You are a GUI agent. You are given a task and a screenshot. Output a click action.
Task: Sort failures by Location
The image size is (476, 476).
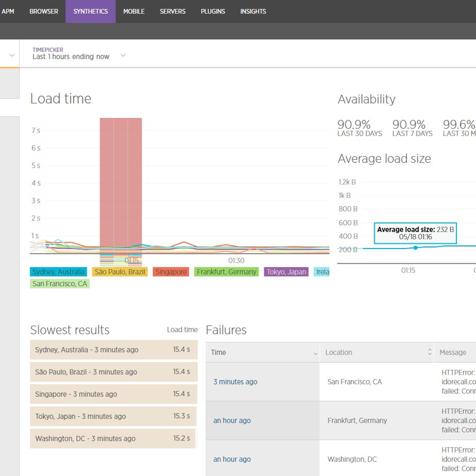(429, 352)
